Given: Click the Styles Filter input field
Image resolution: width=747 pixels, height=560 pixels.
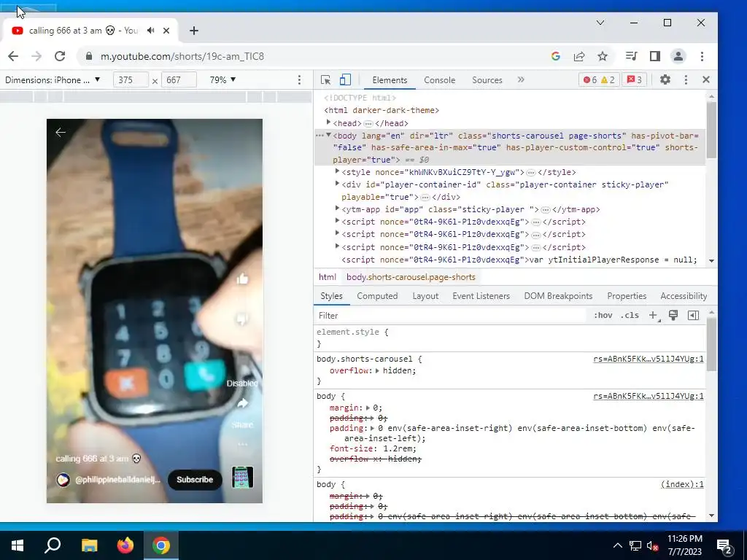Looking at the screenshot, I should [x=450, y=315].
